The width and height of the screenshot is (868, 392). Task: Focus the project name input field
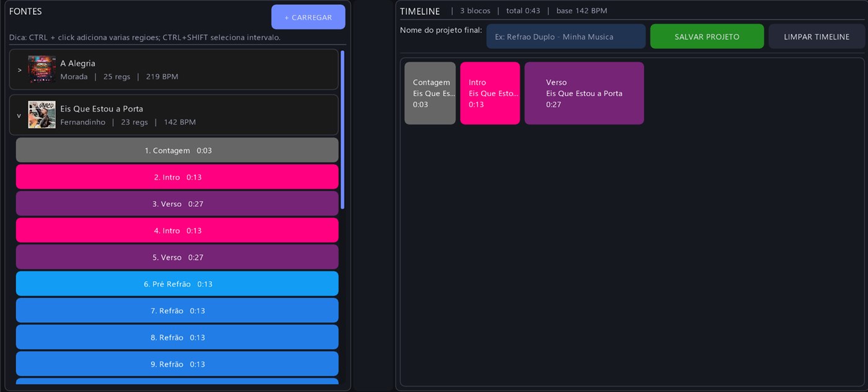point(566,37)
